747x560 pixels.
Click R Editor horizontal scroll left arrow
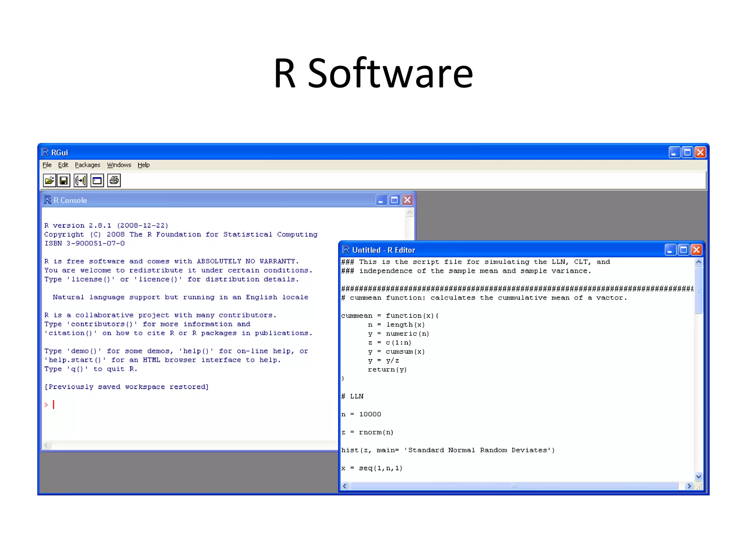click(x=345, y=486)
